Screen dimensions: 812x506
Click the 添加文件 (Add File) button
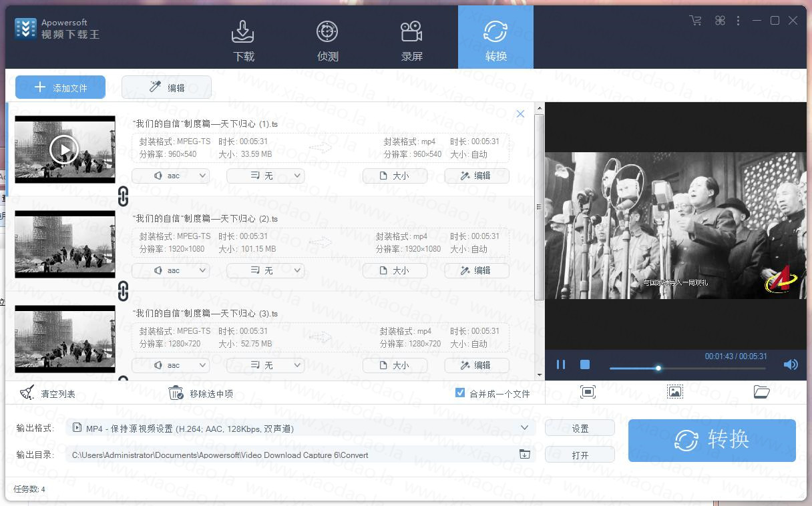(60, 87)
